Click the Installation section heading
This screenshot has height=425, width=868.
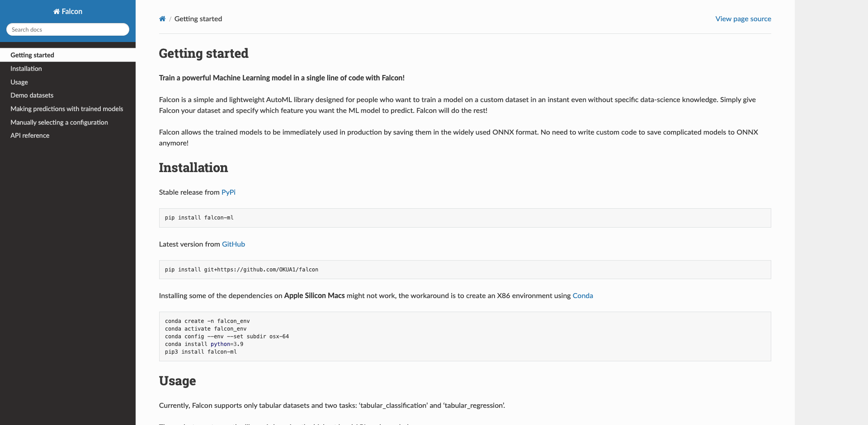pyautogui.click(x=193, y=168)
